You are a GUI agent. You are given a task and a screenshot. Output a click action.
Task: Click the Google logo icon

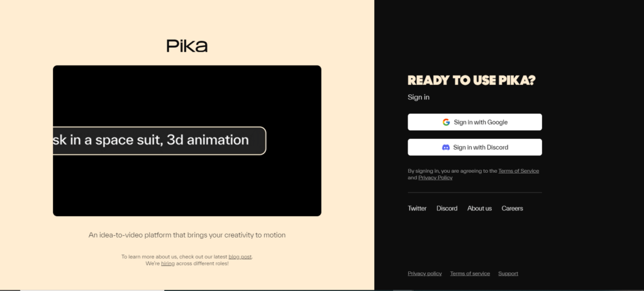click(446, 122)
